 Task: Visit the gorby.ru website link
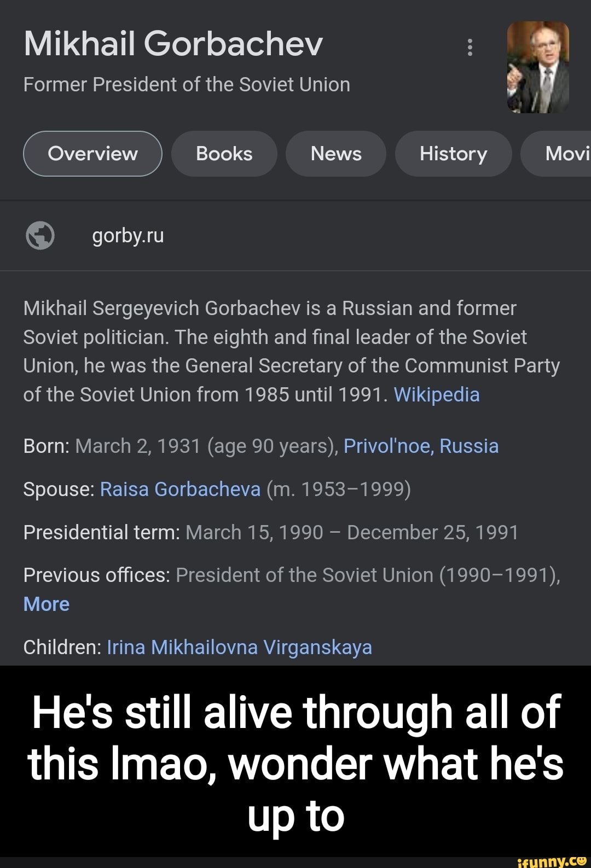pos(126,236)
